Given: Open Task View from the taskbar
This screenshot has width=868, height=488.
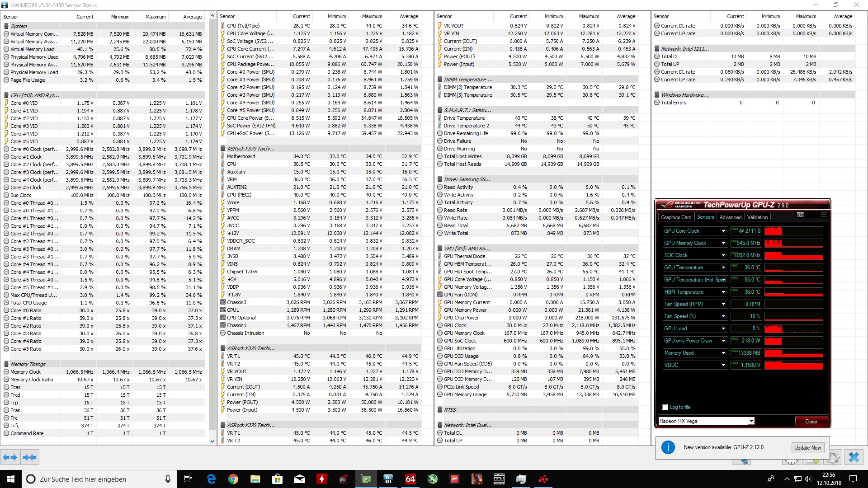Looking at the screenshot, I should coord(188,479).
